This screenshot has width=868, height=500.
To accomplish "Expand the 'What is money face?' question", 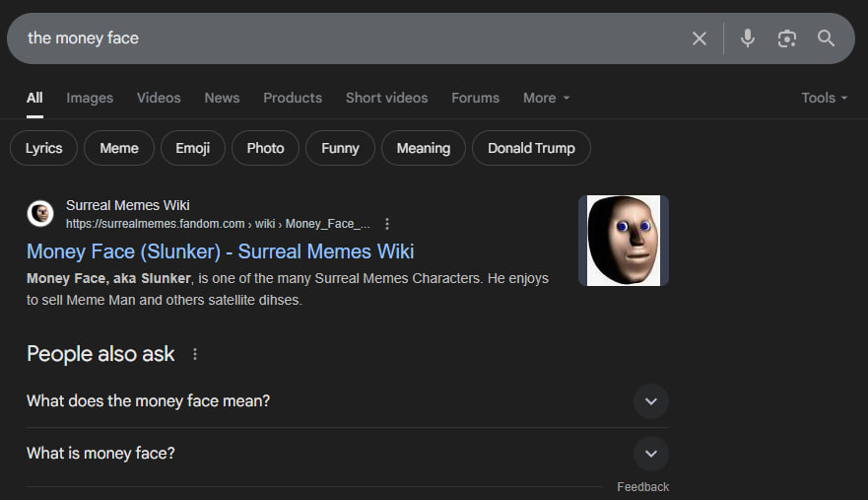I will 348,454.
